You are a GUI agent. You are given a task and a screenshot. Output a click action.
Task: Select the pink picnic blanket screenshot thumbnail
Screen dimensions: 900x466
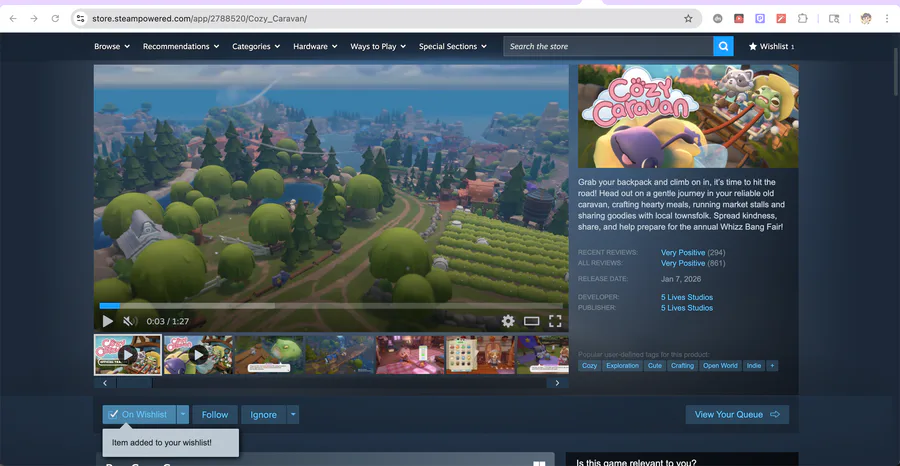click(410, 355)
